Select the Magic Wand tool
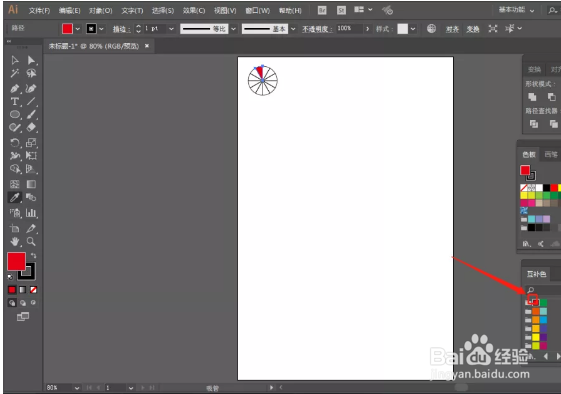This screenshot has width=561, height=394. [x=15, y=73]
